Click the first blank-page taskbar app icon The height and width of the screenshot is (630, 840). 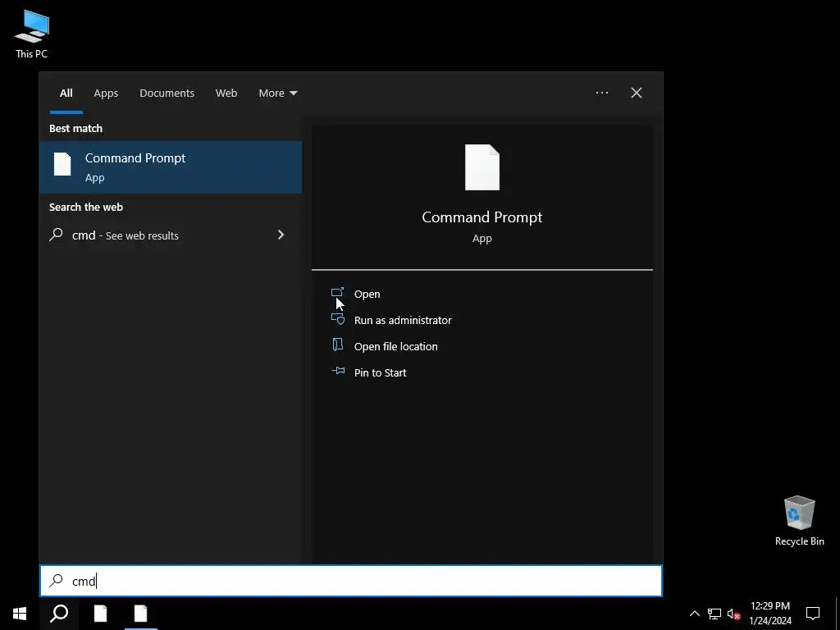point(100,614)
